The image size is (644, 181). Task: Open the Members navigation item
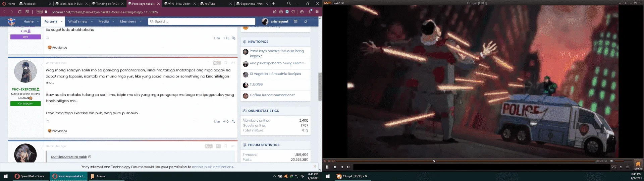click(128, 21)
